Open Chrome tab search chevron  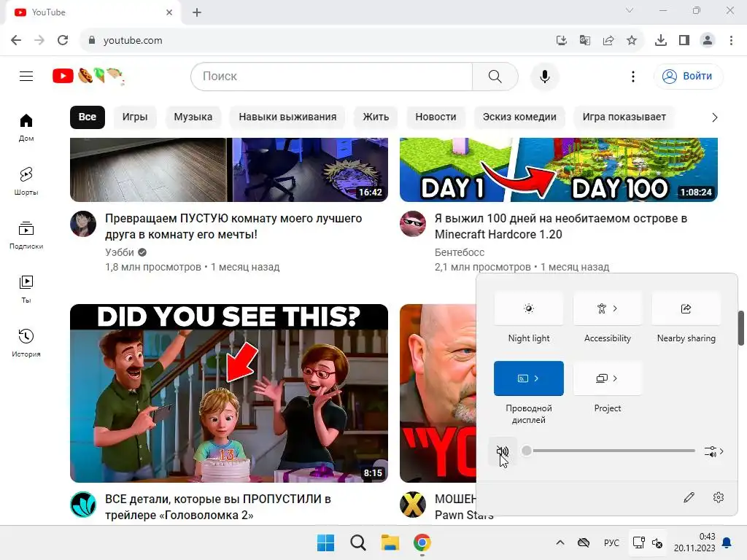[630, 10]
